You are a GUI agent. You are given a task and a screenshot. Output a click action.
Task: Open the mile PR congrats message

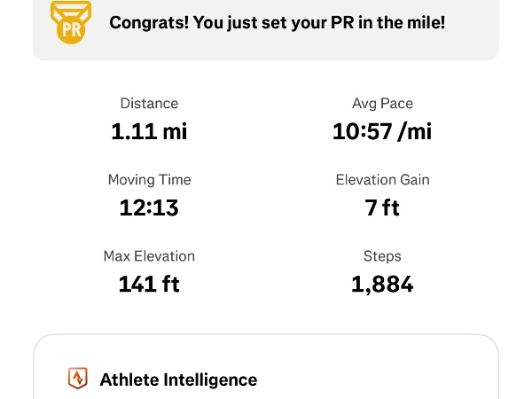point(277,21)
